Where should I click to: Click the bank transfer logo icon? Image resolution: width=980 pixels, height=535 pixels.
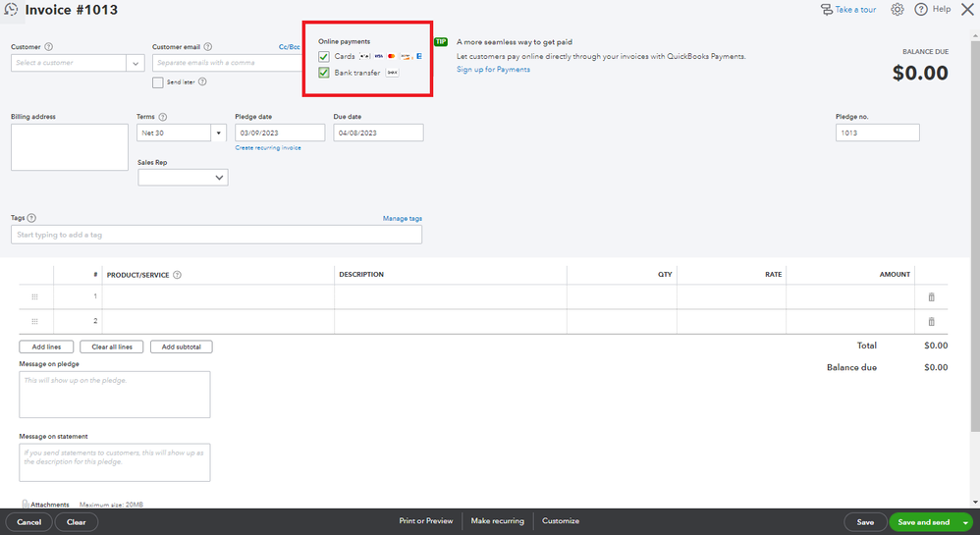click(x=392, y=73)
